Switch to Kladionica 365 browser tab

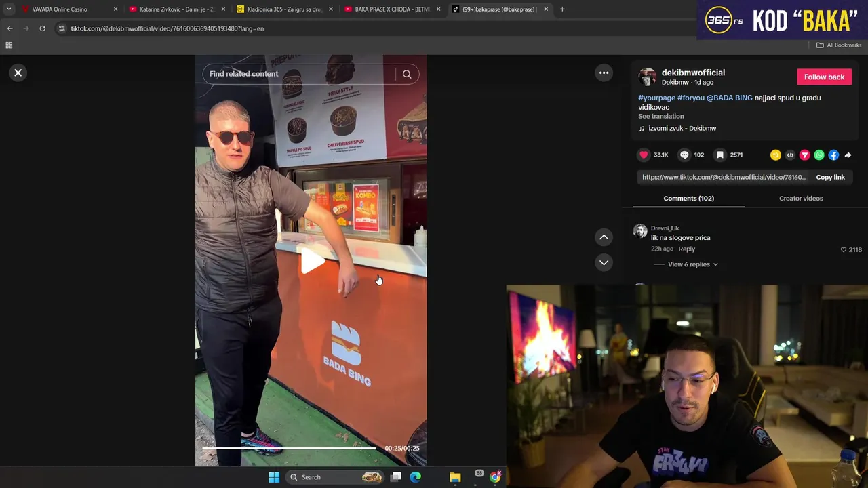284,9
